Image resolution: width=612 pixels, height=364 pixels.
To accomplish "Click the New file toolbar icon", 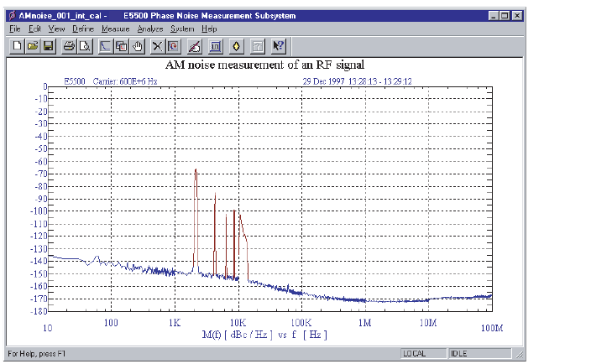I will pos(17,46).
